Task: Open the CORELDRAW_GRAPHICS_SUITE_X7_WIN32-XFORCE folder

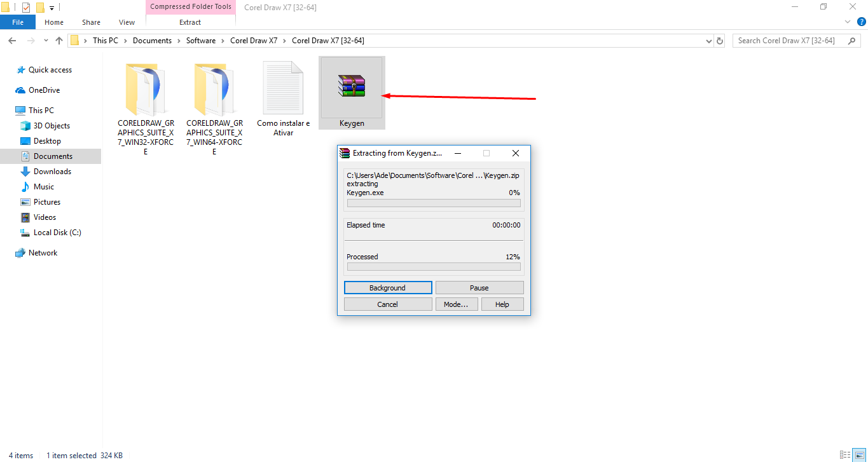Action: [x=146, y=89]
